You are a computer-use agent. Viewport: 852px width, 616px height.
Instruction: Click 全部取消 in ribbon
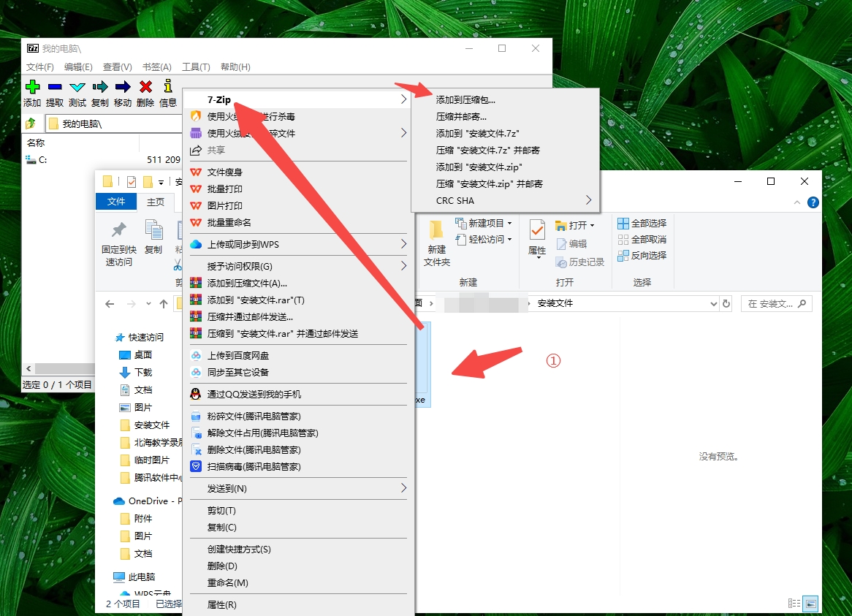click(642, 240)
